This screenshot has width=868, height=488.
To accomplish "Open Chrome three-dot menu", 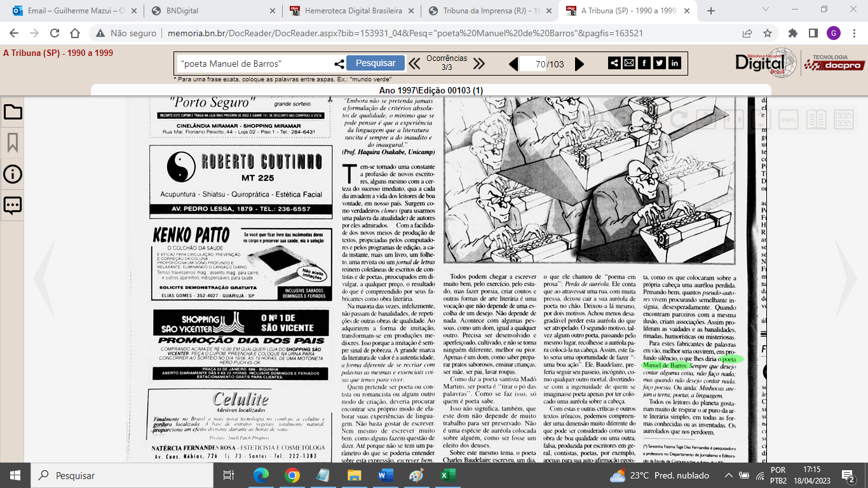I will 853,33.
